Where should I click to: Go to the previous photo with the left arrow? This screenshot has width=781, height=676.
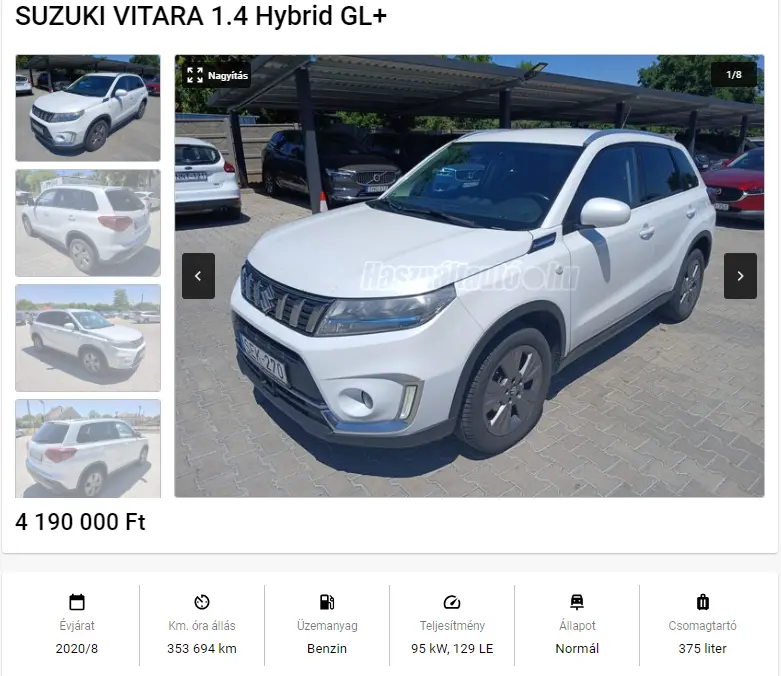198,276
